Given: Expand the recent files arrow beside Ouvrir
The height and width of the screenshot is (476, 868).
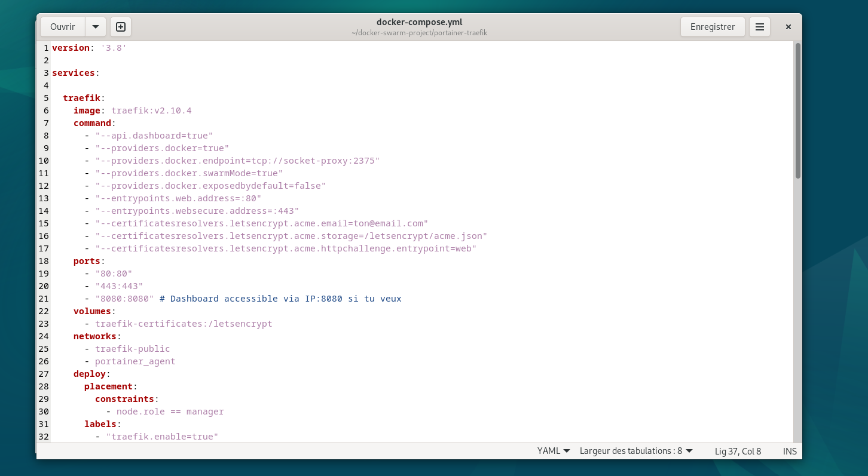Looking at the screenshot, I should pos(96,27).
